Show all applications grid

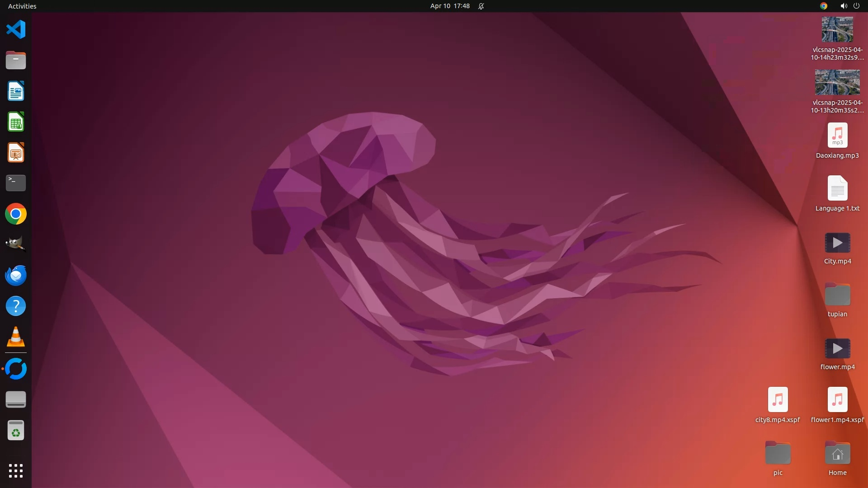tap(16, 471)
